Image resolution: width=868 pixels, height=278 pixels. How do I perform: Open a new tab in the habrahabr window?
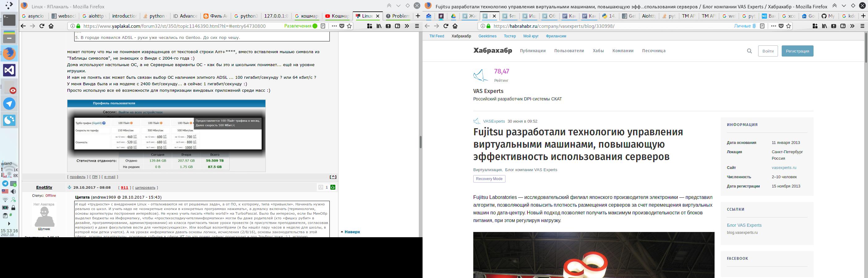pyautogui.click(x=863, y=16)
